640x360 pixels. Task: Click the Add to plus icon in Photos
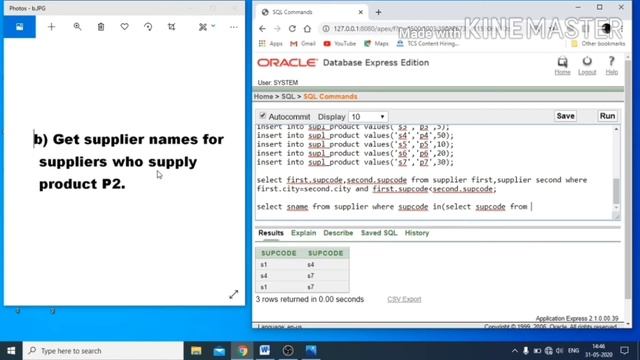[51, 27]
